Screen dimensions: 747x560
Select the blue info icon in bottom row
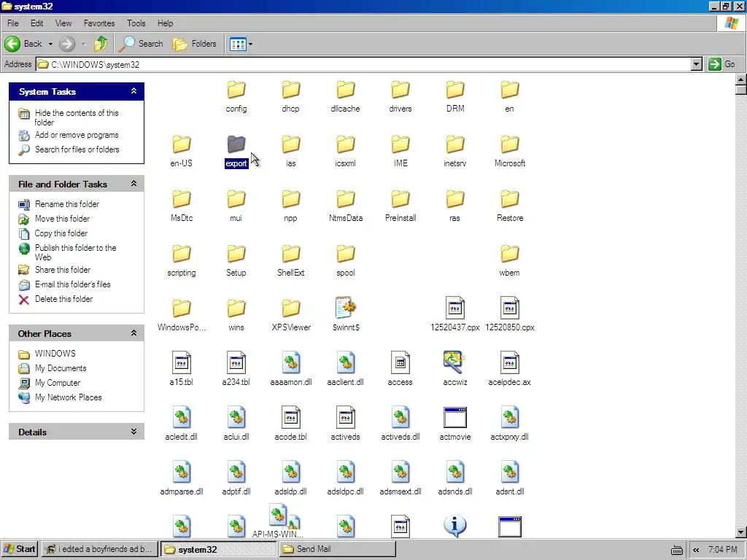pyautogui.click(x=454, y=526)
